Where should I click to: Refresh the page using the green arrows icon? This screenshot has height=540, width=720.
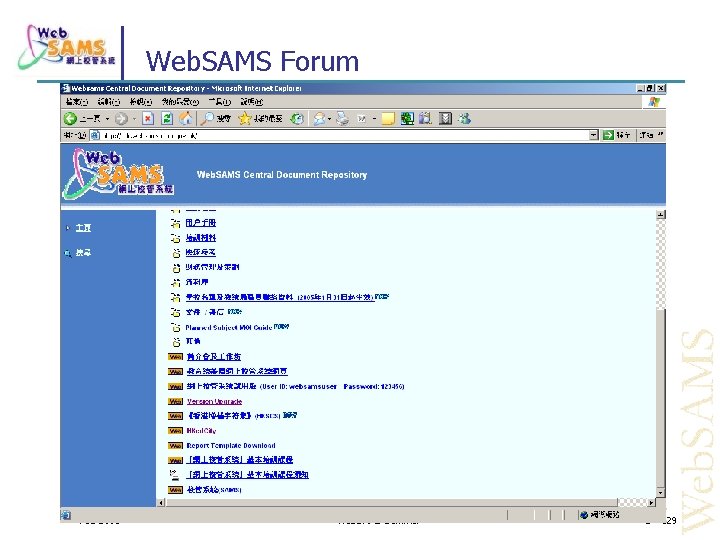167,119
